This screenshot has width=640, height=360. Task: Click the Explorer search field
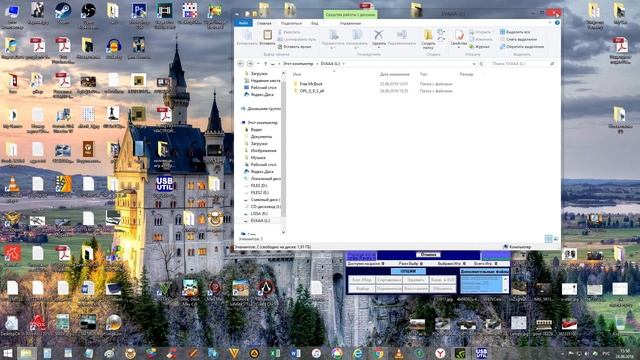click(x=523, y=64)
